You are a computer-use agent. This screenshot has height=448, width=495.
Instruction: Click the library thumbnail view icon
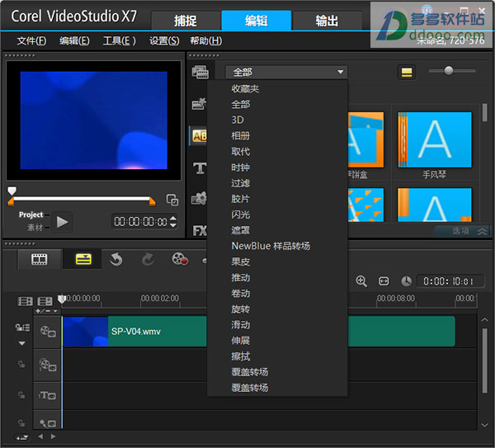pos(406,73)
